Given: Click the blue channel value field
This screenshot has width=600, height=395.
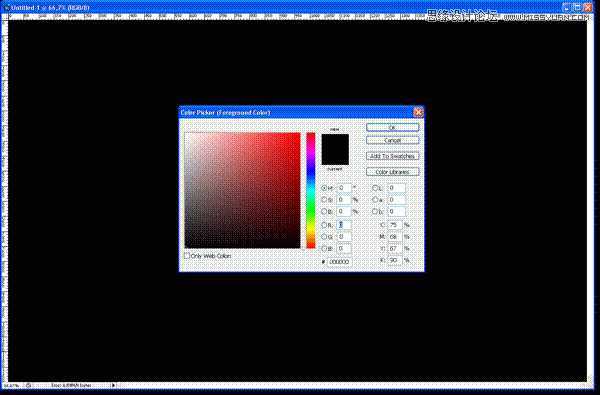Looking at the screenshot, I should [344, 249].
